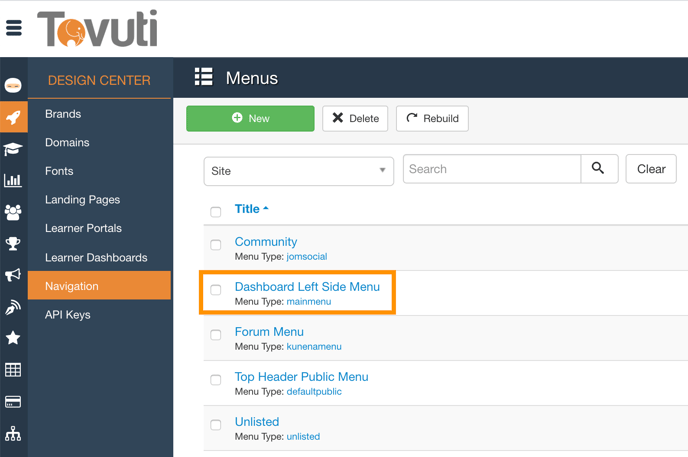Go to Learner Portals menu item
Image resolution: width=688 pixels, height=457 pixels.
pos(83,228)
